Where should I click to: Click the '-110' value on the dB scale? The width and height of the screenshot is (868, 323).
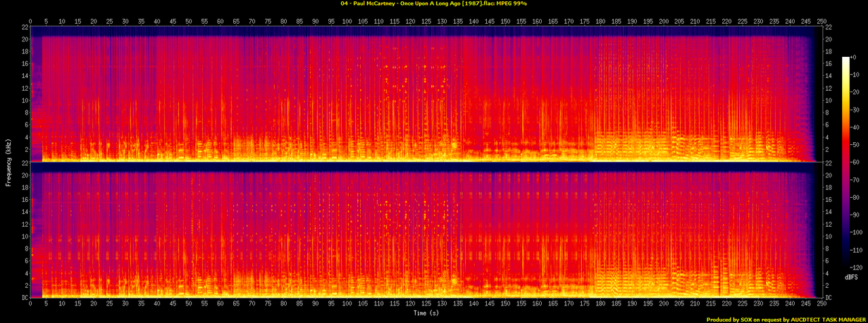856,250
